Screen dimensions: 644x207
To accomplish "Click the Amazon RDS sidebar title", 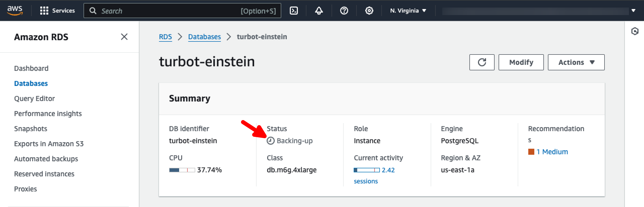I will point(41,37).
